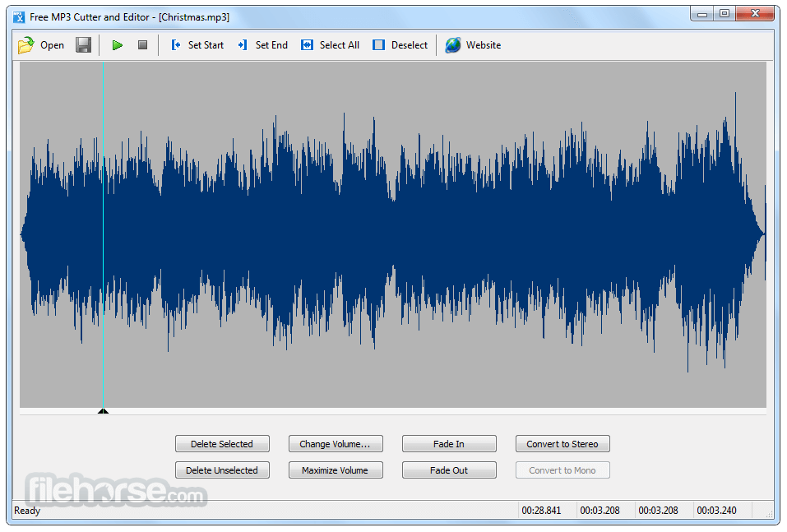Click the black playhead triangle marker
The image size is (787, 532).
(103, 411)
